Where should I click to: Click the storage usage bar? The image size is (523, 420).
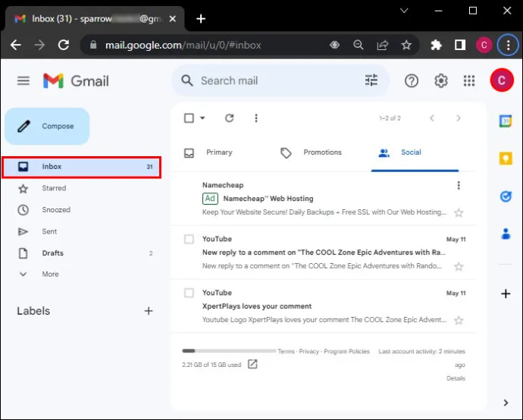(x=229, y=351)
